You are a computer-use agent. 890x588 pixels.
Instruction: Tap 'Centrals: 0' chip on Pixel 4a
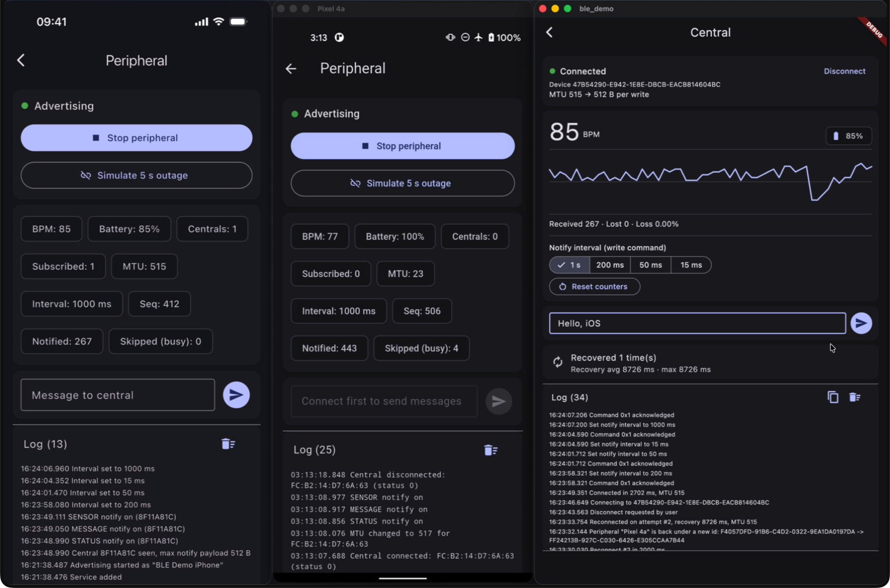click(x=475, y=237)
